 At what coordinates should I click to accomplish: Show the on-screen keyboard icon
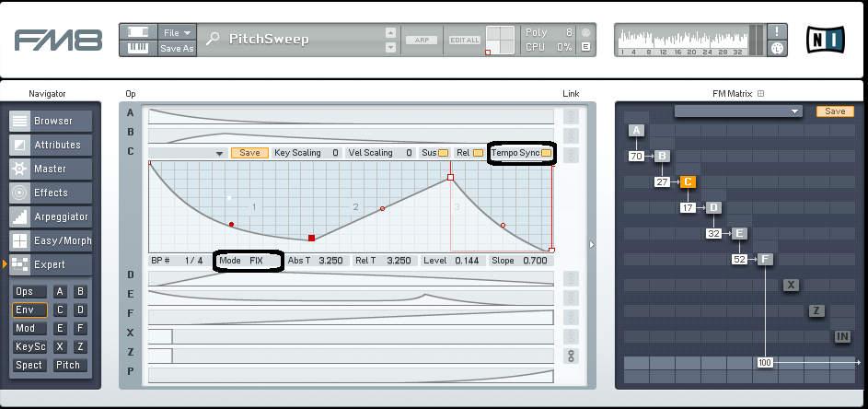(138, 48)
